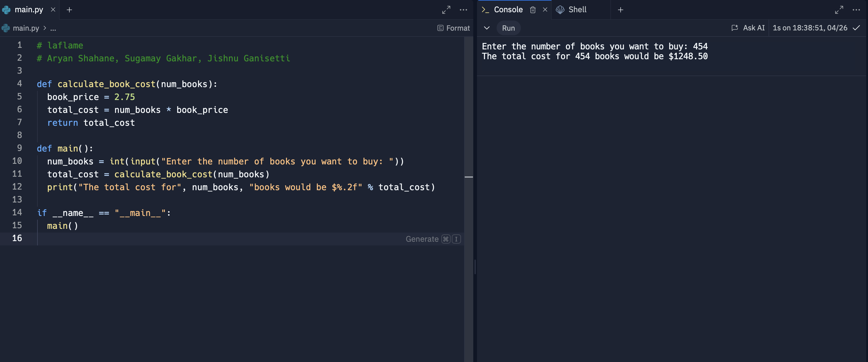Viewport: 868px width, 362px height.
Task: Click main.py in the breadcrumb path
Action: [25, 28]
